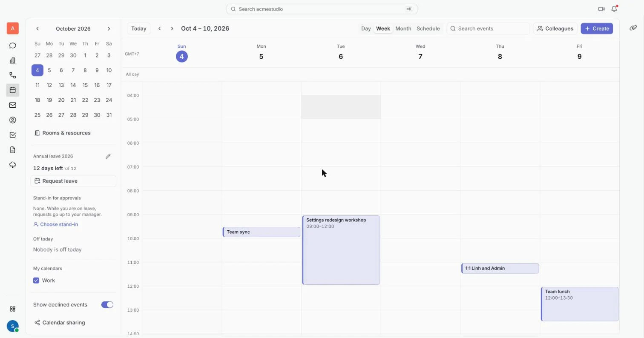Image resolution: width=644 pixels, height=338 pixels.
Task: Toggle Show declined events switch
Action: pyautogui.click(x=107, y=305)
